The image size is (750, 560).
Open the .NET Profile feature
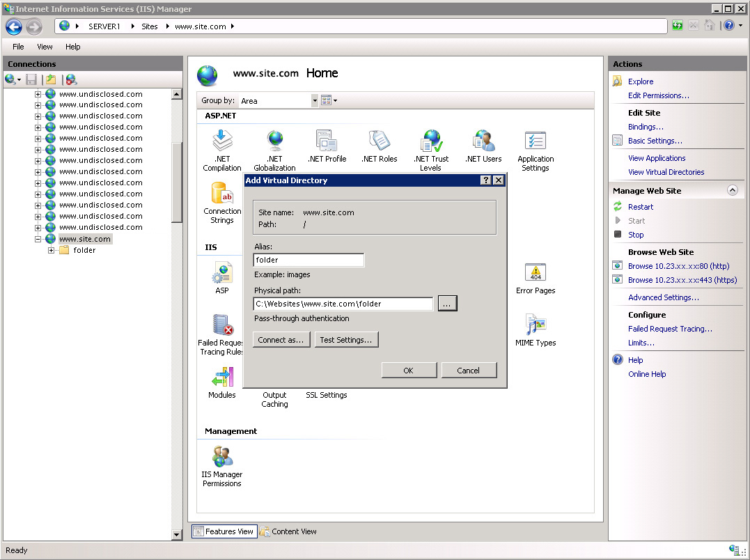pos(327,146)
